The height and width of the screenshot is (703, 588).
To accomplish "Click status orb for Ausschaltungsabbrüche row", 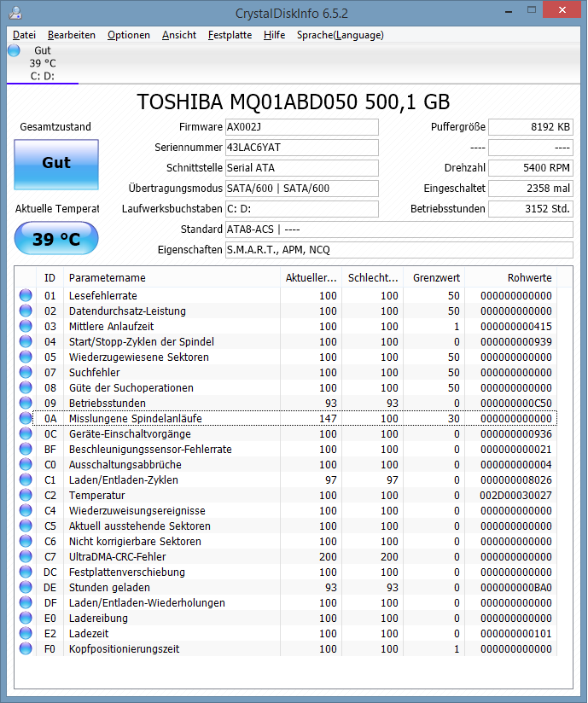I will coord(26,464).
